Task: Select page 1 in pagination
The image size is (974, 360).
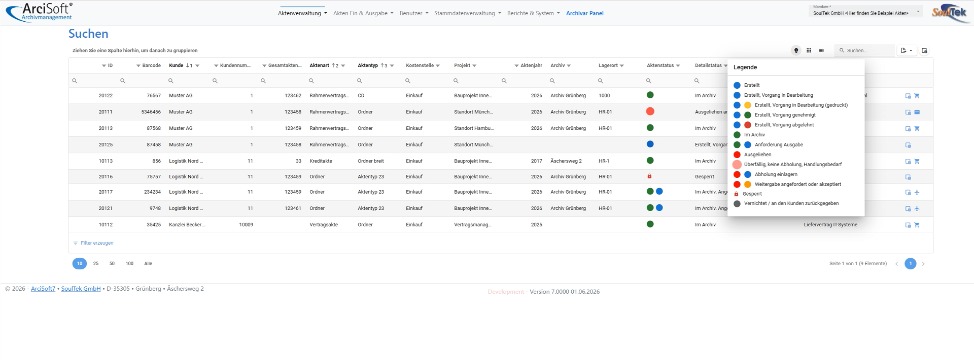Action: click(x=910, y=264)
